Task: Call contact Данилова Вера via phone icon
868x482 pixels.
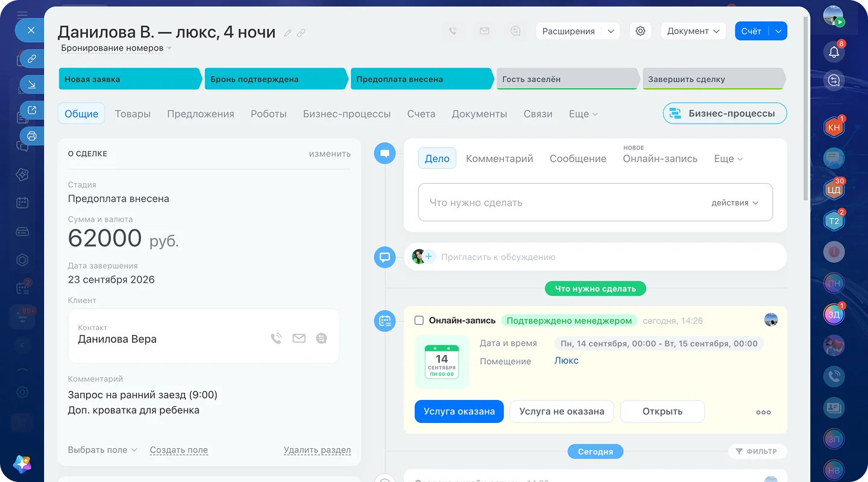Action: click(276, 339)
